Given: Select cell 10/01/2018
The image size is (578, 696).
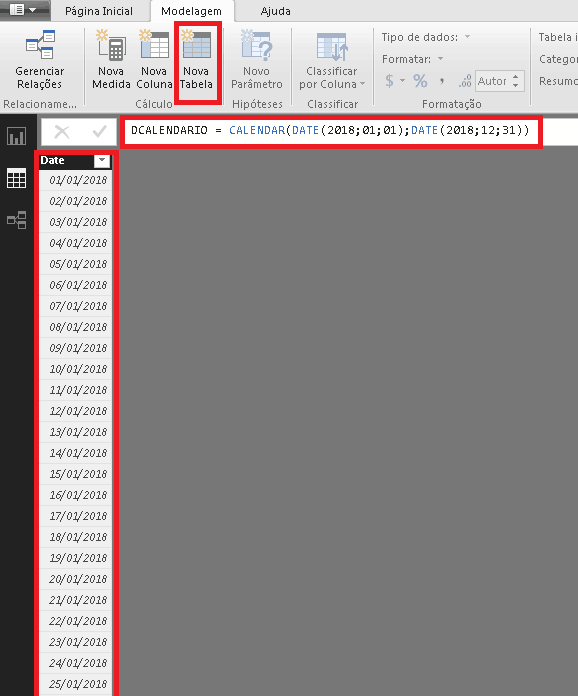Looking at the screenshot, I should click(x=75, y=369).
